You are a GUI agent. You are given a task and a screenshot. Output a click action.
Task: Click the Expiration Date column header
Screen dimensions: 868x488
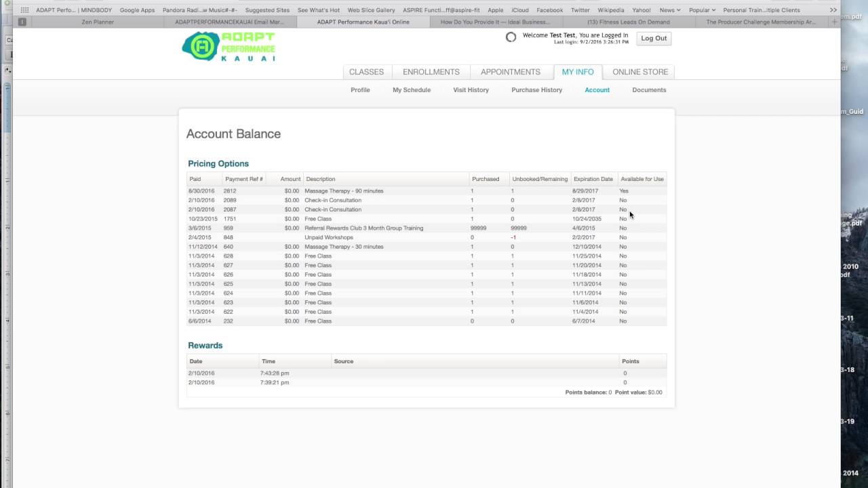(593, 179)
